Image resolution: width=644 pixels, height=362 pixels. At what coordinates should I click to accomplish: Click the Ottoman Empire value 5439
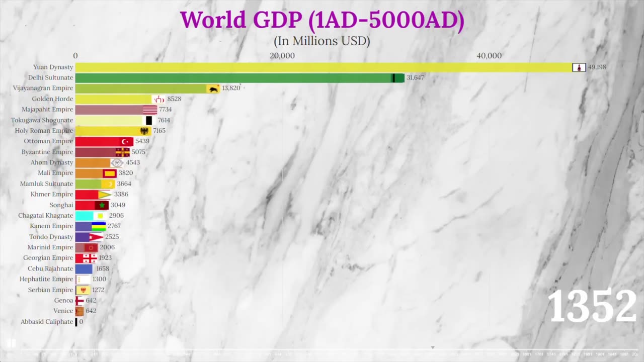coord(142,141)
